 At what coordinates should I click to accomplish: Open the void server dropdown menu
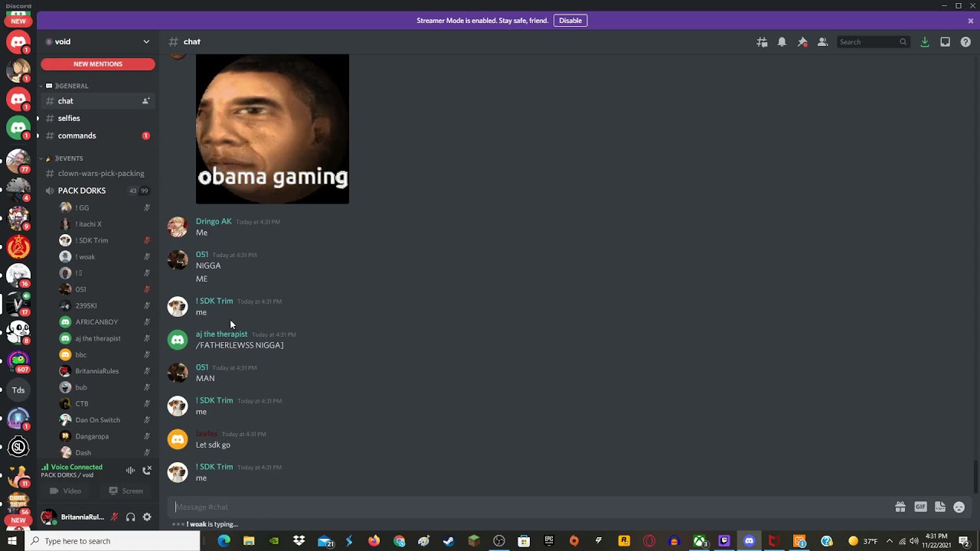(x=98, y=42)
